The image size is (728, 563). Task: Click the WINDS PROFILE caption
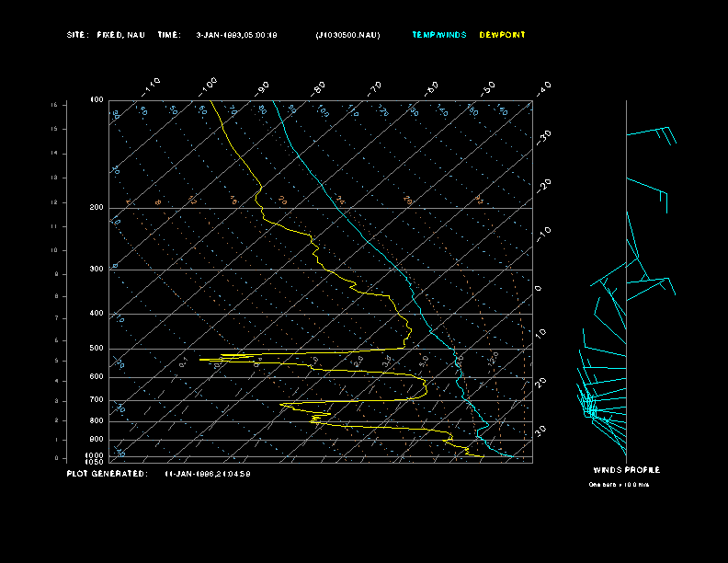(x=626, y=470)
